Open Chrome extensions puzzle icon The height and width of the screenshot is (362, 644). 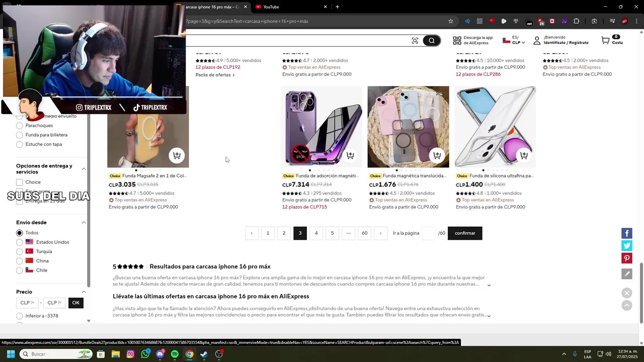click(x=577, y=21)
